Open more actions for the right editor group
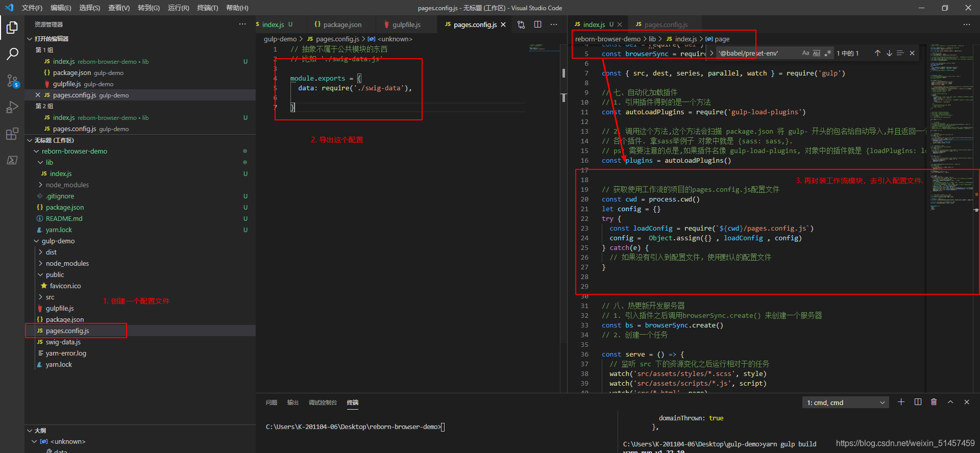This screenshot has height=453, width=980. (967, 24)
